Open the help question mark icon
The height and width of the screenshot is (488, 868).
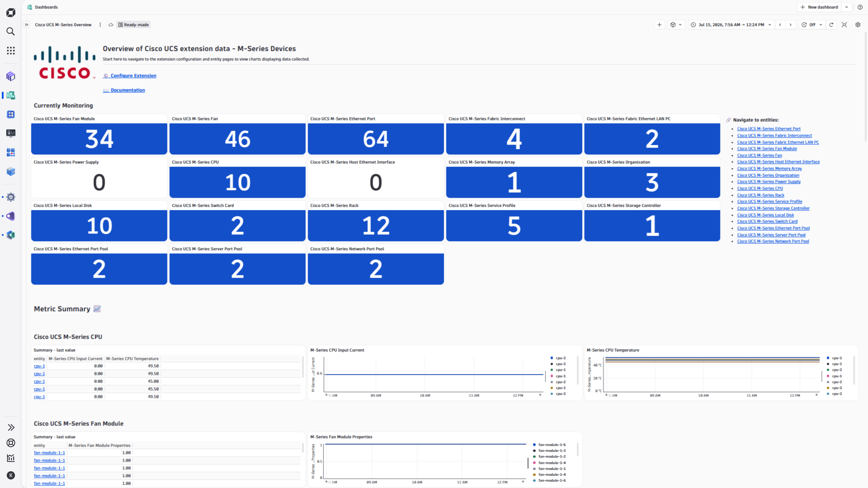click(x=860, y=7)
